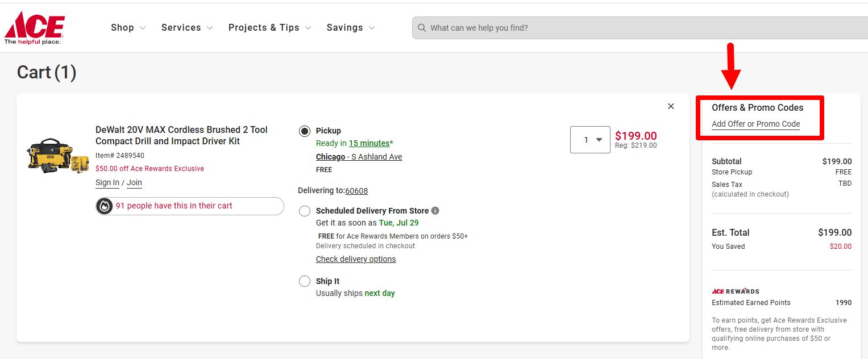This screenshot has width=868, height=359.
Task: Select Scheduled Delivery From Store option
Action: tap(305, 211)
